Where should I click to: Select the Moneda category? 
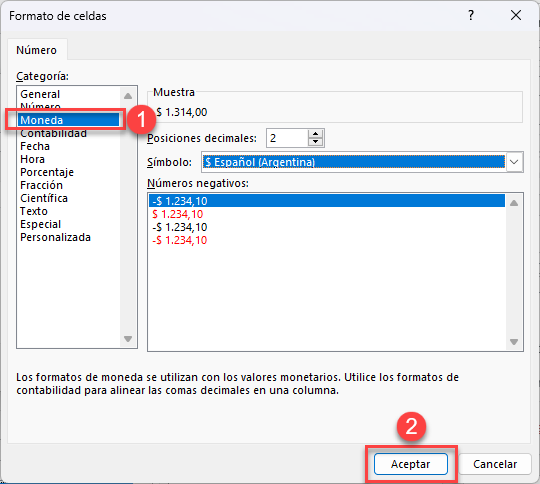(x=68, y=120)
